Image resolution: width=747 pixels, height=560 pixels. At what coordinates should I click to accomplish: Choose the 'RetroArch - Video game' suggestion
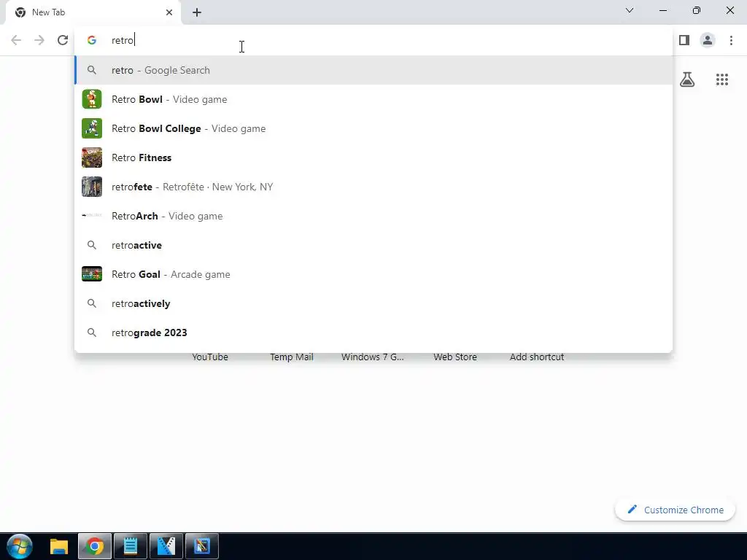click(x=373, y=216)
